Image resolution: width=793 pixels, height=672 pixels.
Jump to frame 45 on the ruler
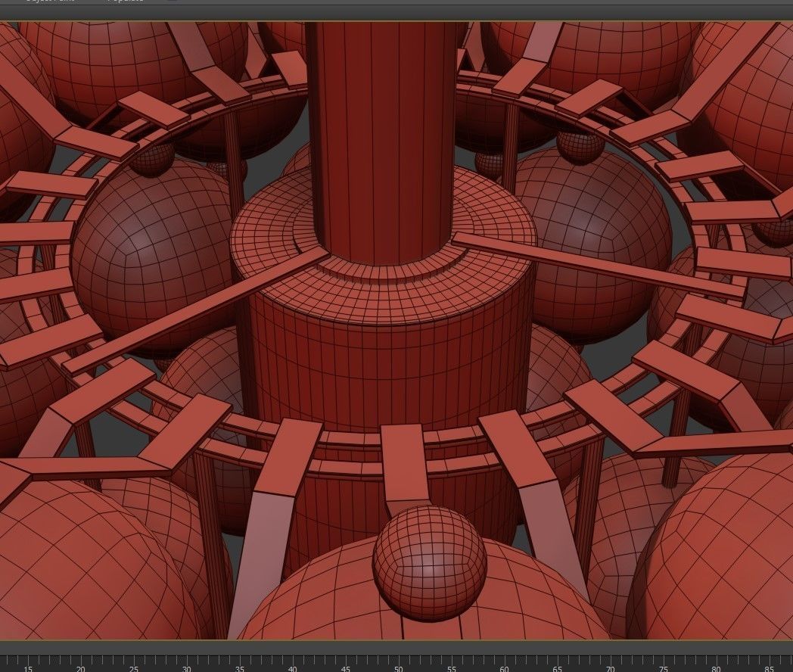tap(345, 668)
